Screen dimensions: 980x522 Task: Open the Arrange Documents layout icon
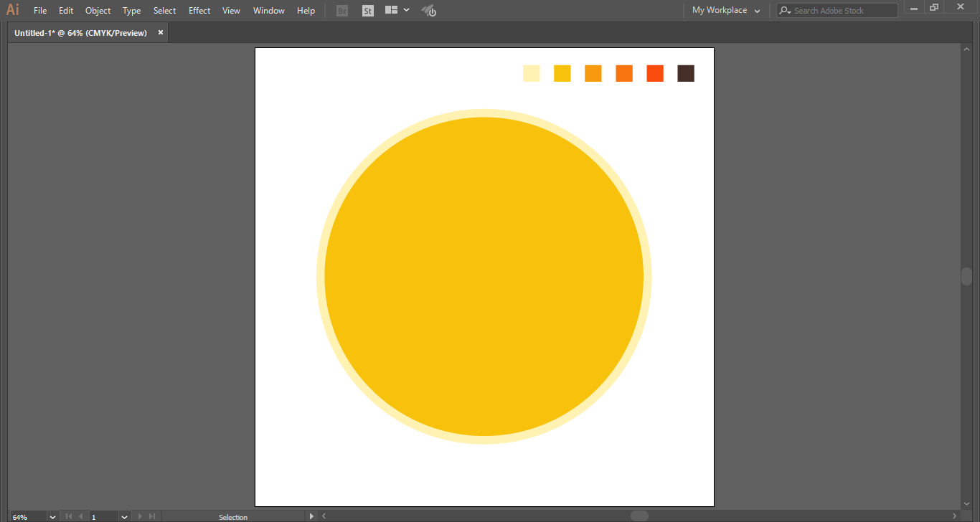(x=391, y=11)
